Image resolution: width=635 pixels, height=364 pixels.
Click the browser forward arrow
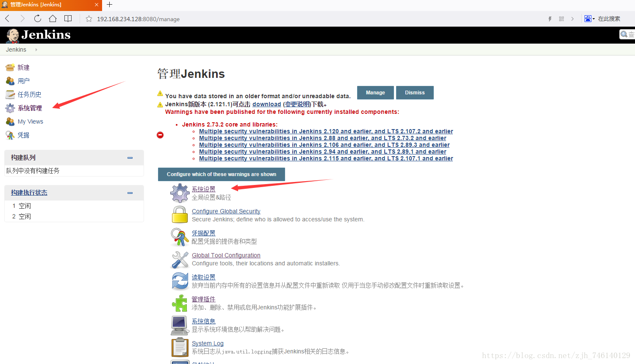click(22, 19)
